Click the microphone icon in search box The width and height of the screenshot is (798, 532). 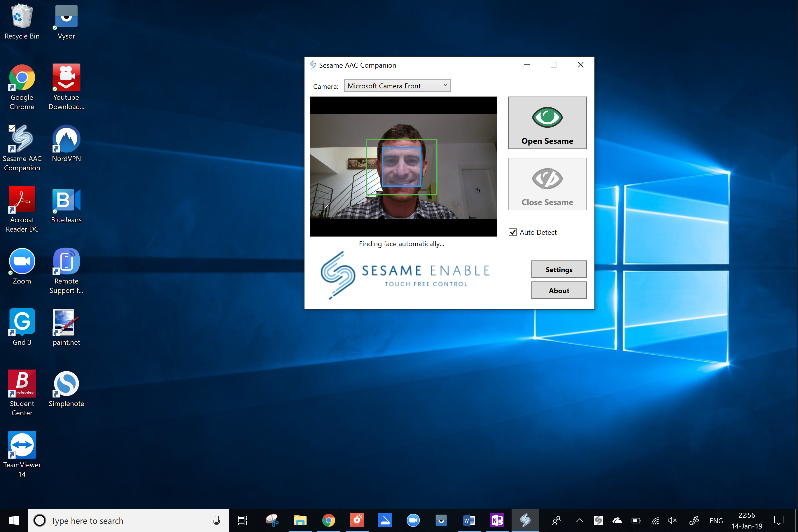(x=216, y=520)
